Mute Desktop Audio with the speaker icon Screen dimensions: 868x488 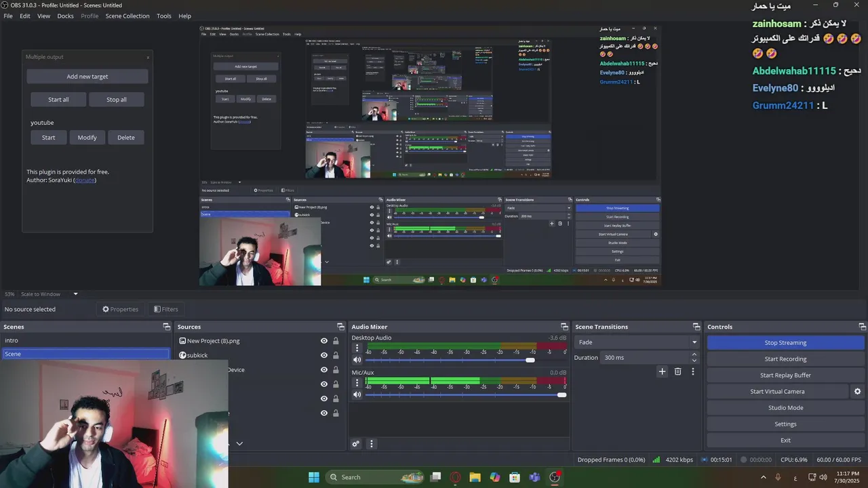click(357, 360)
